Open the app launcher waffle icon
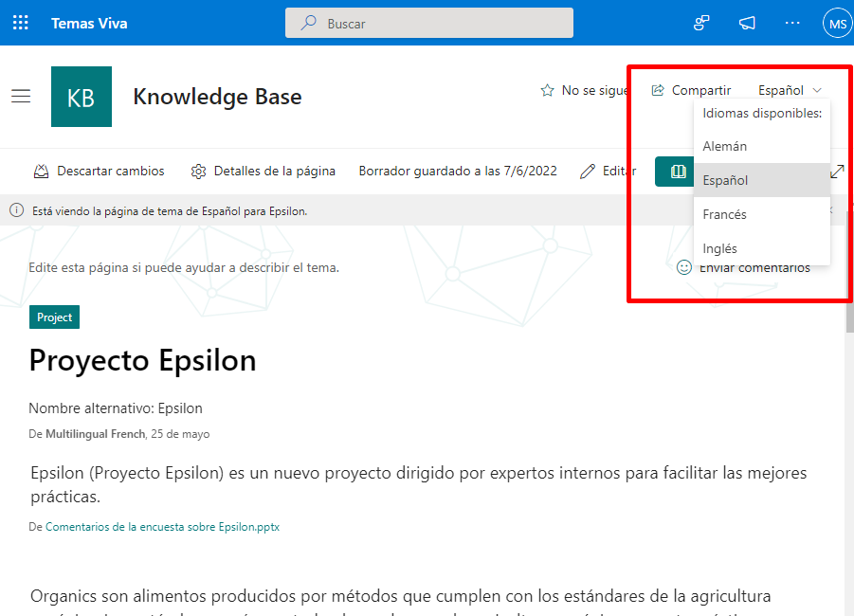Screen dimensions: 854x616 [x=21, y=23]
